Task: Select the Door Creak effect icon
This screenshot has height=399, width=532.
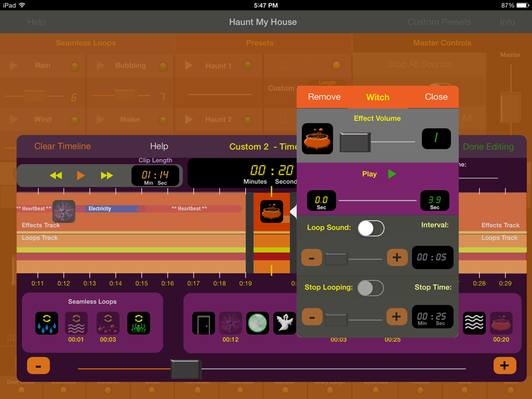Action: [203, 323]
